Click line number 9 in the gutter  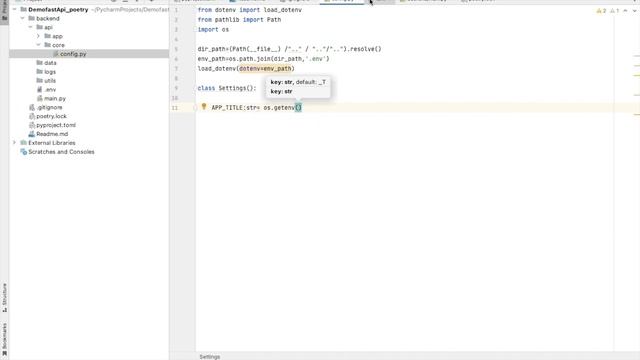pyautogui.click(x=176, y=88)
